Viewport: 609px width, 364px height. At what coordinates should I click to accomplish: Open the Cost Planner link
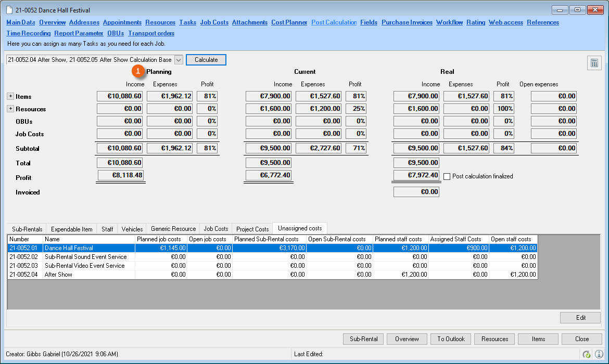click(289, 22)
